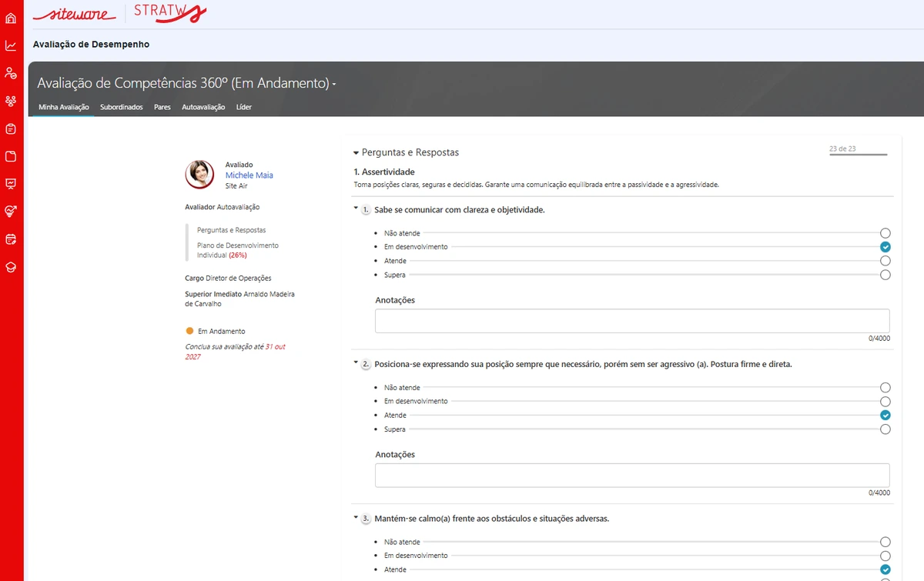
Task: Collapse the Perguntas e Respostas section
Action: (x=356, y=153)
